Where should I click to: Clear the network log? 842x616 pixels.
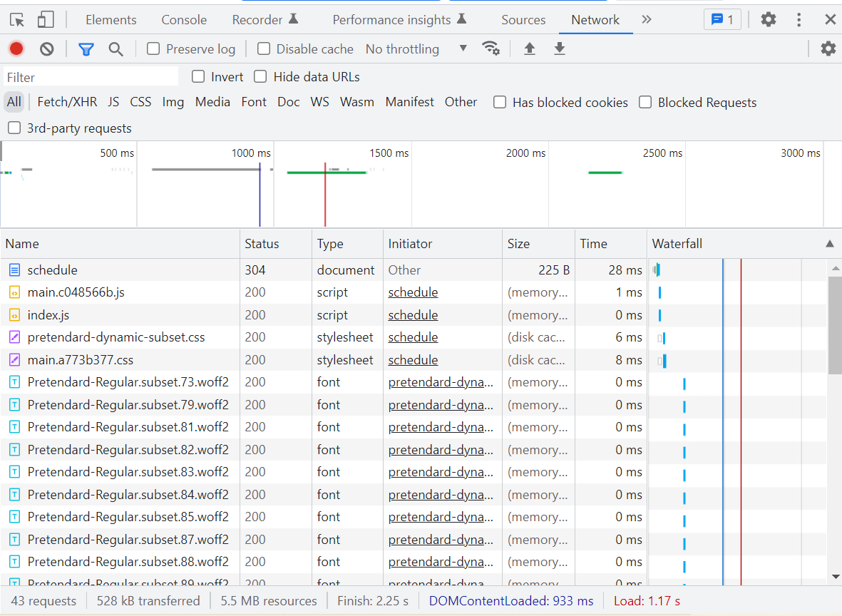pos(47,49)
